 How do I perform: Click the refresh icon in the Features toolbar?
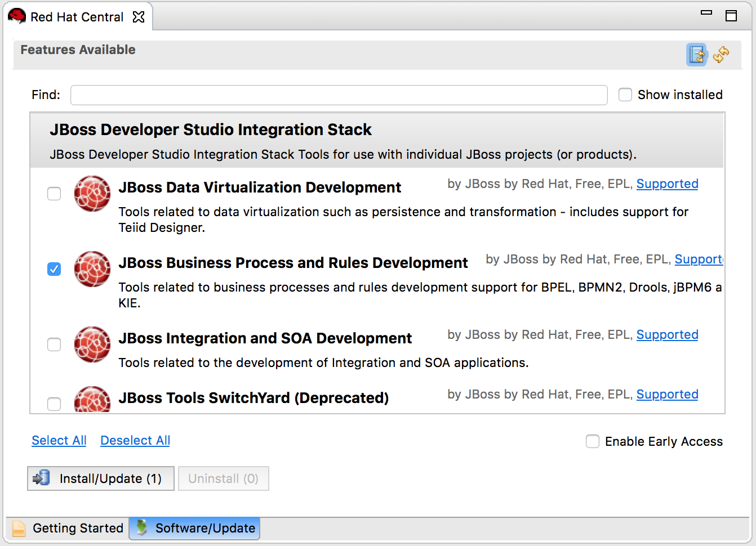tap(722, 55)
